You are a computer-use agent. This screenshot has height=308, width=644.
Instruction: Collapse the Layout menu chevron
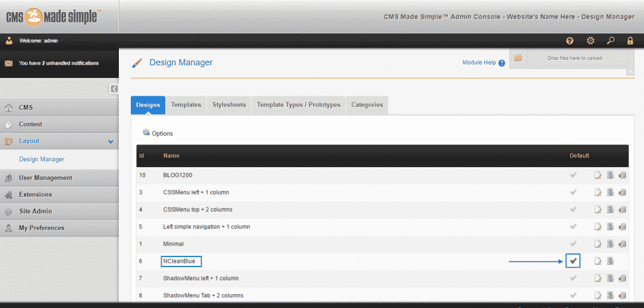click(110, 141)
